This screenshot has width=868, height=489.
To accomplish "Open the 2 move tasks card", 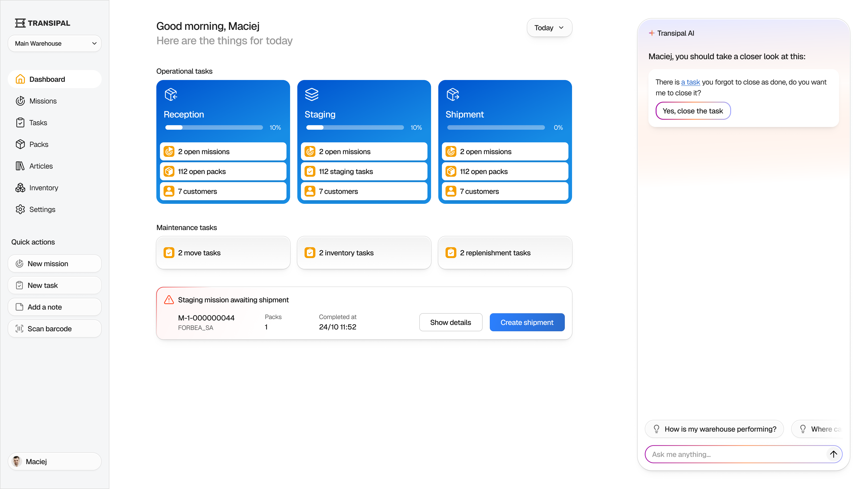I will coord(223,253).
